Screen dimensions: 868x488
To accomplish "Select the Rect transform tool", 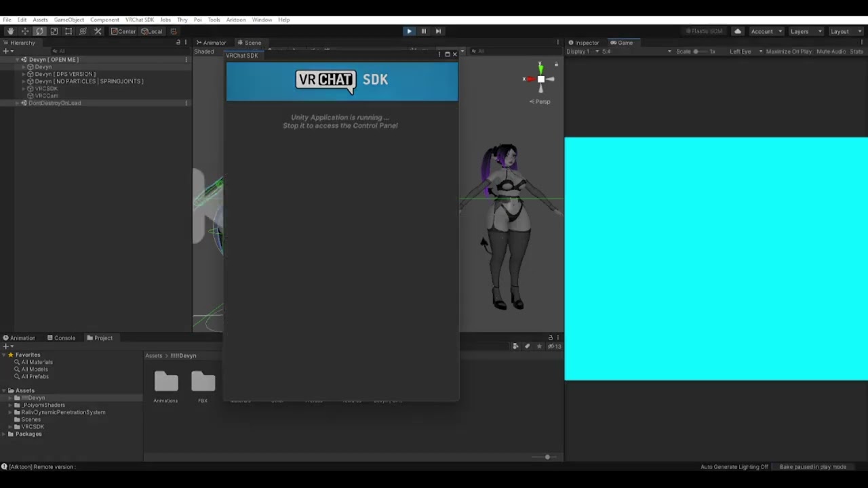I will click(x=68, y=31).
